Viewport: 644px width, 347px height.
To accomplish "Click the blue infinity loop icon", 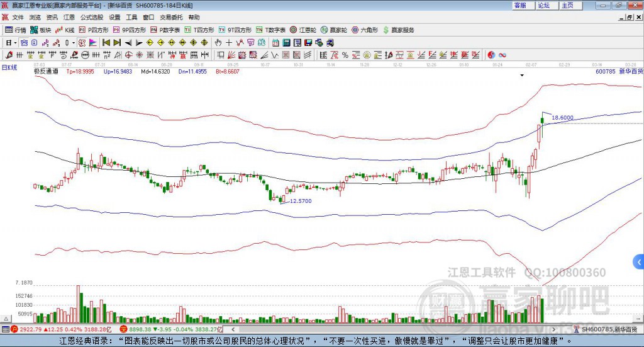I will pos(502,55).
